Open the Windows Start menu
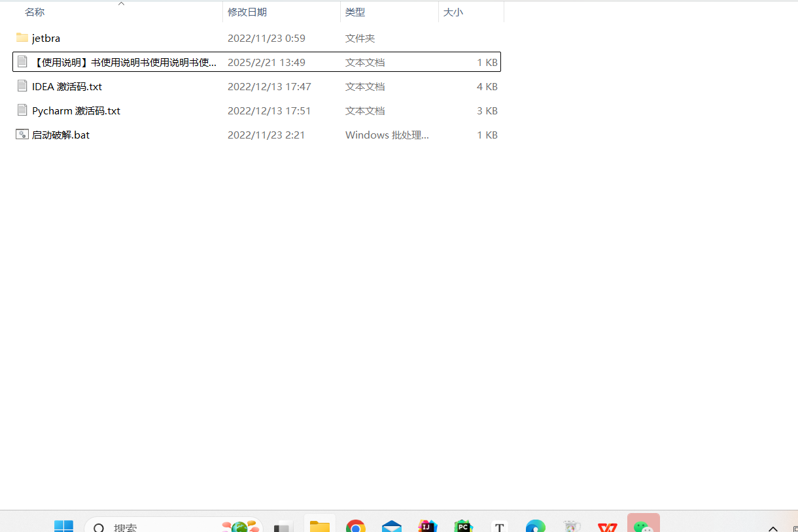798x532 pixels. point(63,527)
